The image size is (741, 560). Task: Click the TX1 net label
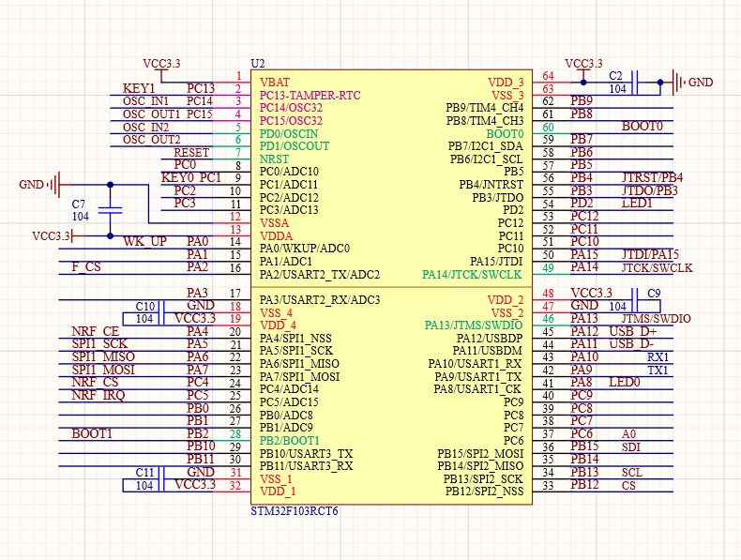click(x=658, y=370)
